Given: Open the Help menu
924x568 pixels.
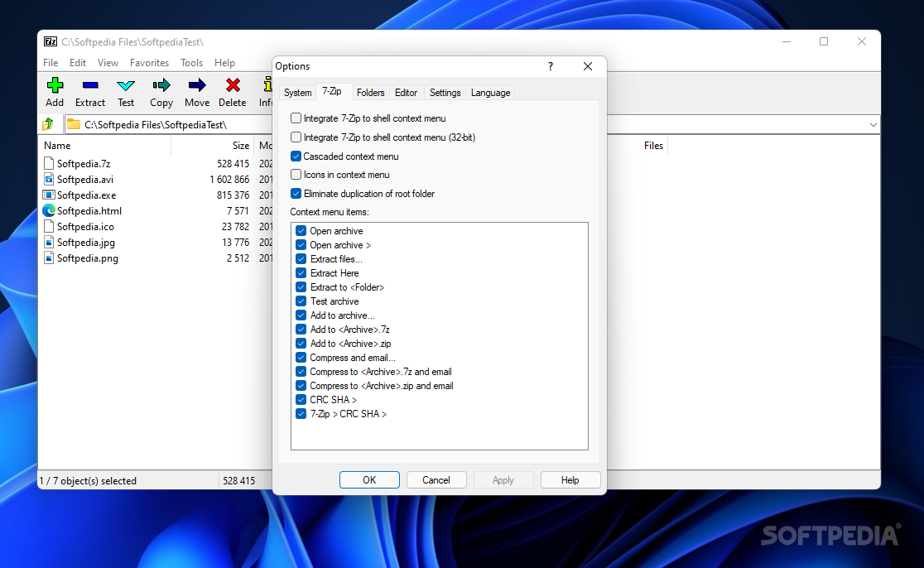Looking at the screenshot, I should tap(224, 62).
